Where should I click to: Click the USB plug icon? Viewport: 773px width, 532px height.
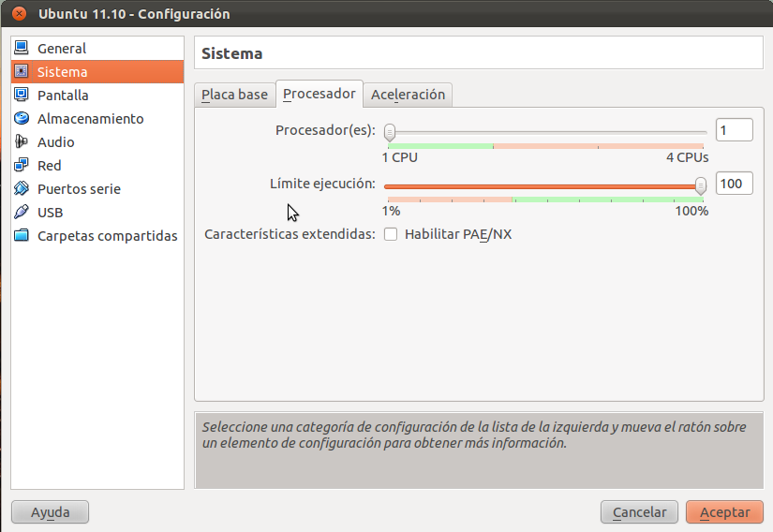click(x=22, y=212)
